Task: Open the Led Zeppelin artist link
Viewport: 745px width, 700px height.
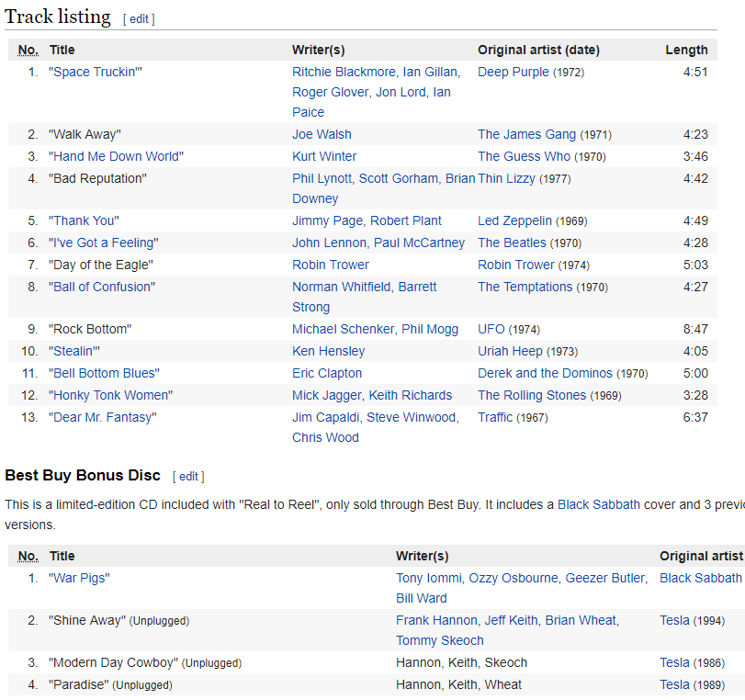Action: click(514, 220)
